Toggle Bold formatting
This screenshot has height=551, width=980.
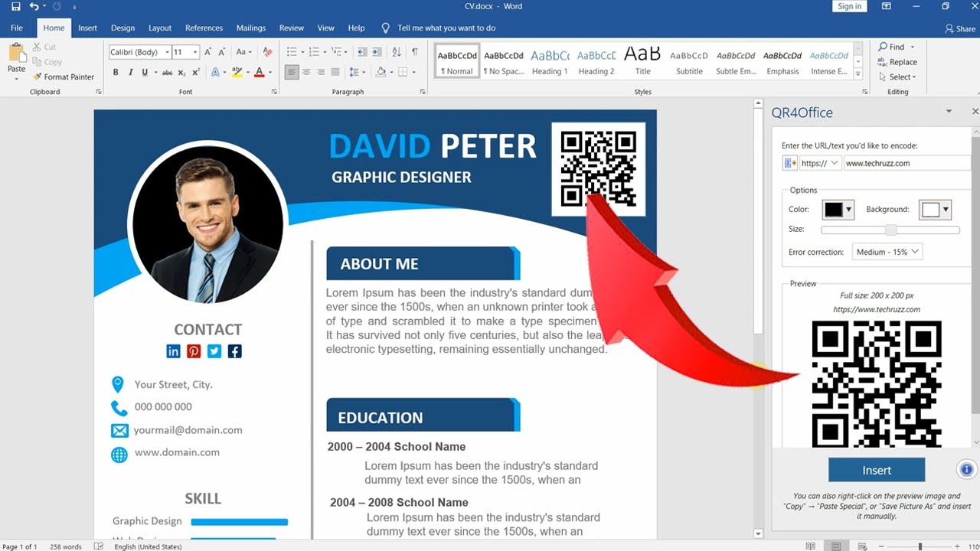116,73
